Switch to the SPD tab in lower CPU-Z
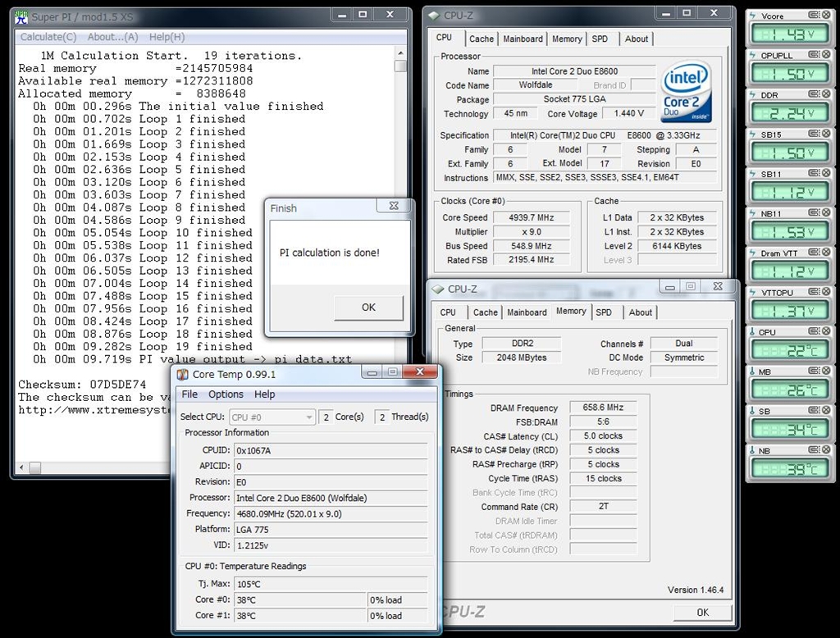This screenshot has width=840, height=638. (x=604, y=312)
